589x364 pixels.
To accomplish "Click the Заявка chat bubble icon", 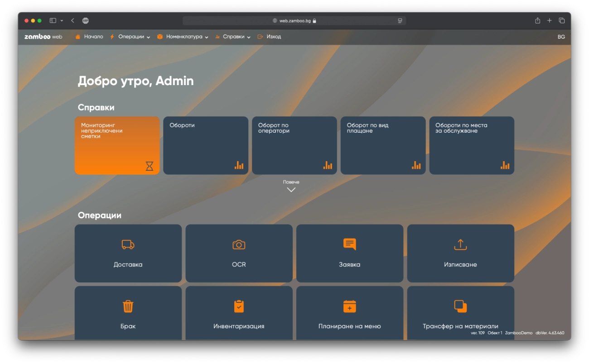I will pos(350,244).
